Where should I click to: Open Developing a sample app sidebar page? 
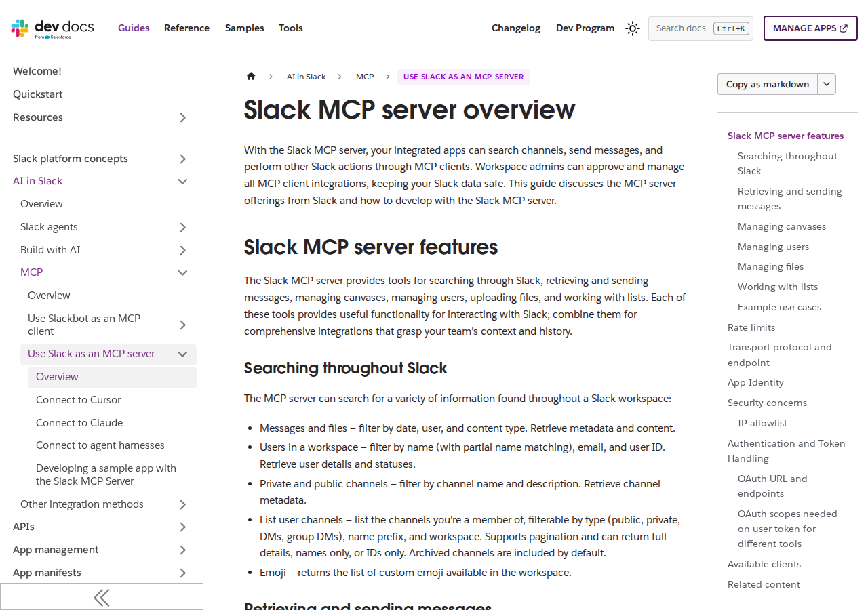(x=106, y=474)
